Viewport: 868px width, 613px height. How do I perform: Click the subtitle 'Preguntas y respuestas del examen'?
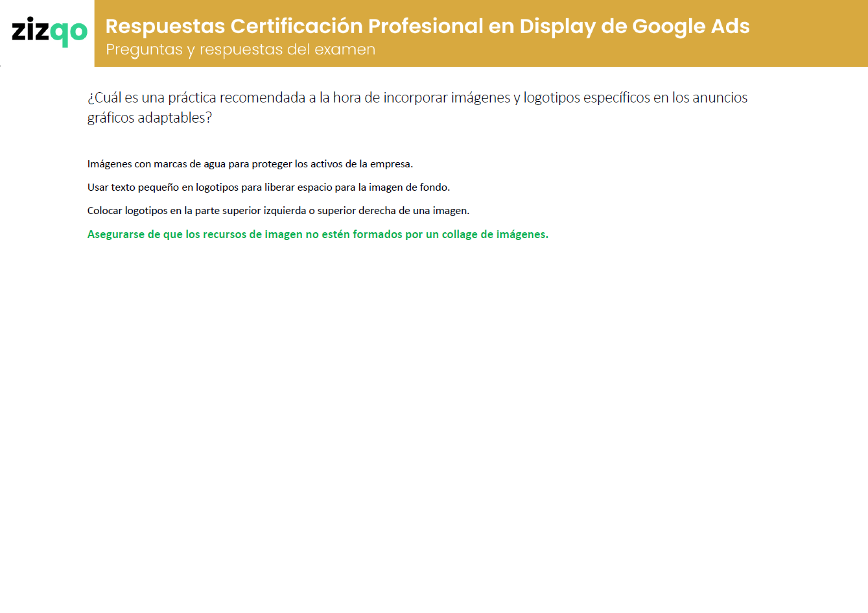240,50
